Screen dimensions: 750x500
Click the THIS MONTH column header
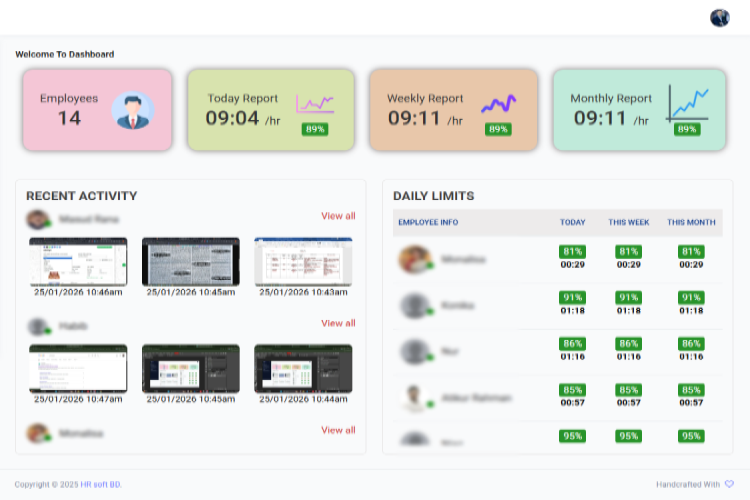click(691, 222)
